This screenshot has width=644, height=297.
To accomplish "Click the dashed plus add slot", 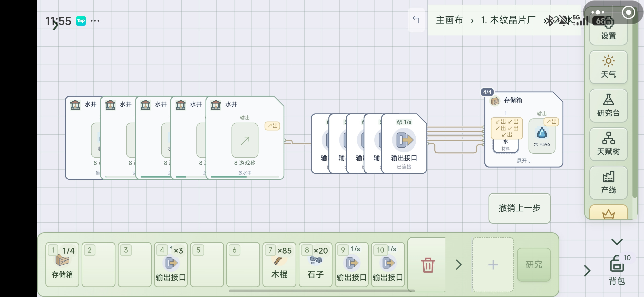I will [493, 265].
